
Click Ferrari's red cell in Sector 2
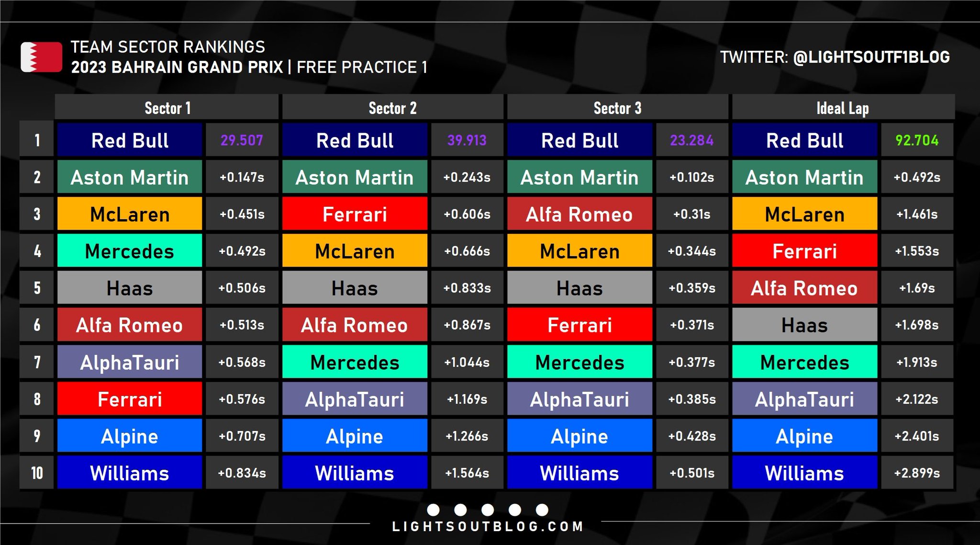pos(355,214)
